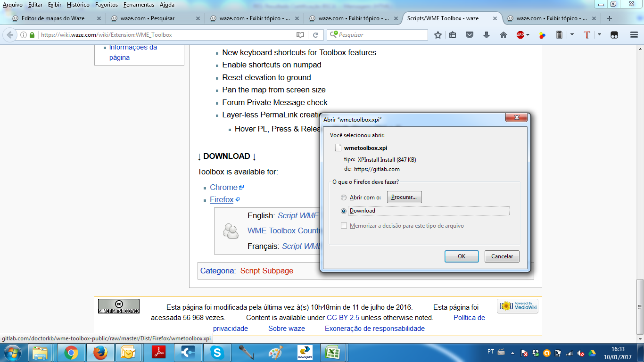644x362 pixels.
Task: Select the 'Abrir com o:' radio option
Action: [x=343, y=197]
